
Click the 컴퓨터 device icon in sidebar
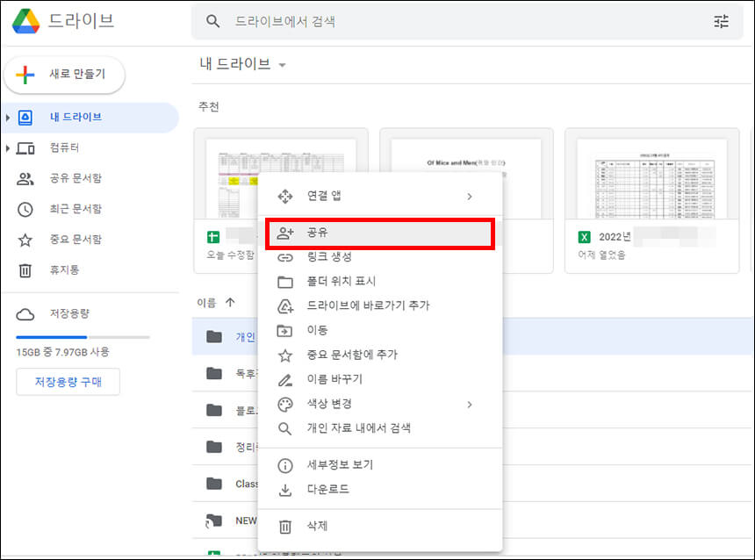coord(27,147)
